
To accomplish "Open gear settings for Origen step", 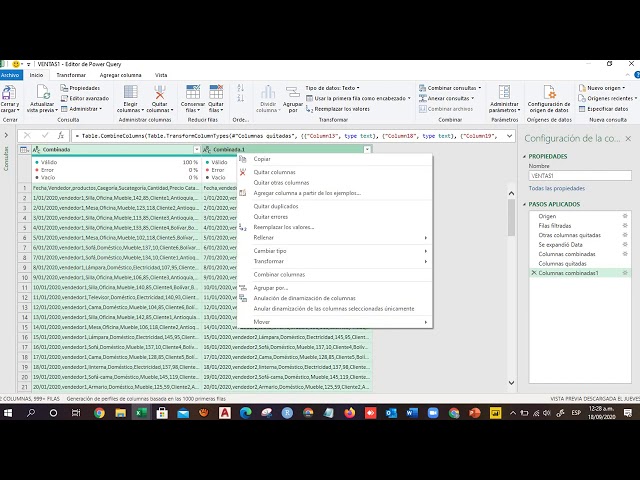I will pos(624,216).
